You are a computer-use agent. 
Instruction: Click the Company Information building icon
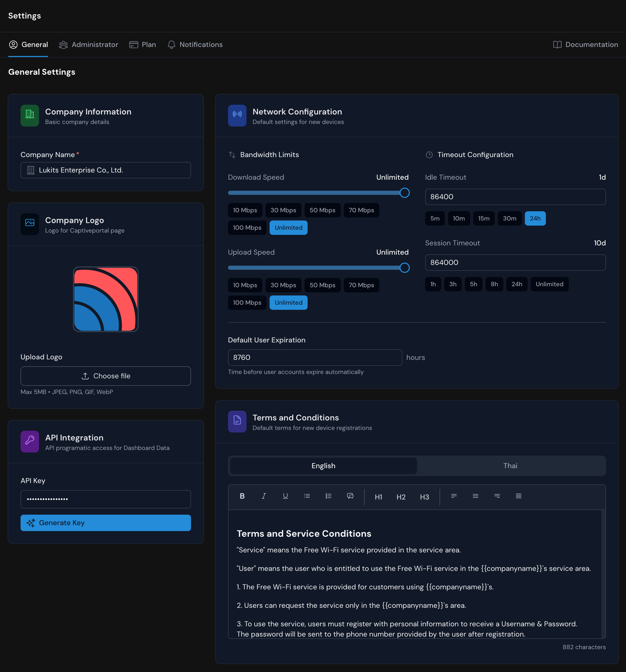30,116
